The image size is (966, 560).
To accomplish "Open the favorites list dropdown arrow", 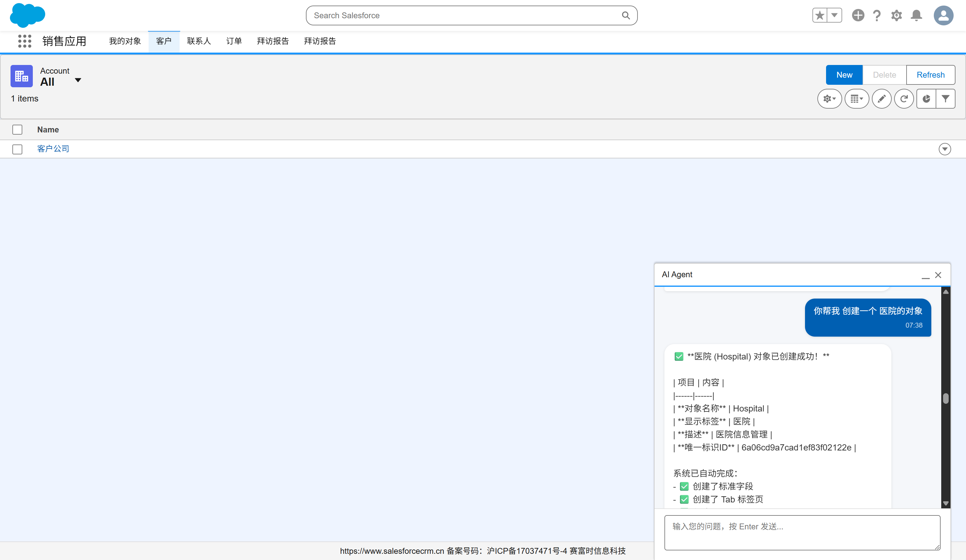I will (x=834, y=15).
